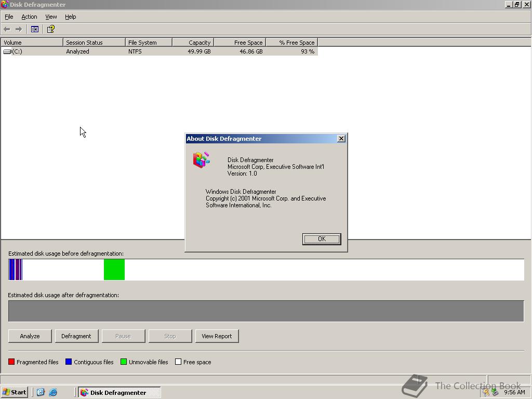532x399 pixels.
Task: Restore down the Disk Defragmenter window
Action: click(x=517, y=4)
